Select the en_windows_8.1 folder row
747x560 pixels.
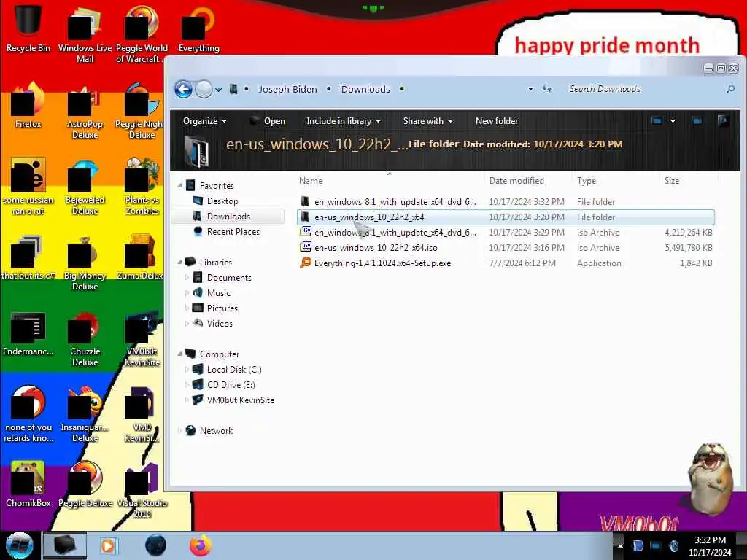[505, 202]
